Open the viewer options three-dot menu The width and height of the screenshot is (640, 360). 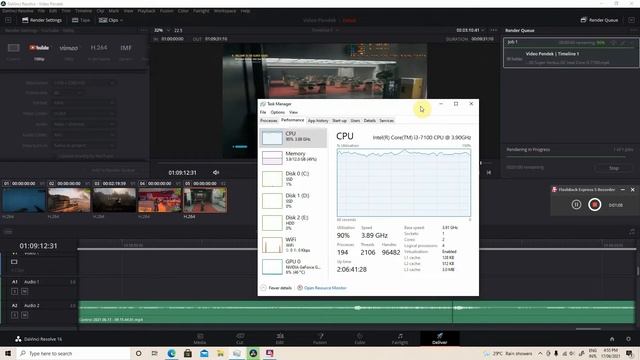coord(494,30)
